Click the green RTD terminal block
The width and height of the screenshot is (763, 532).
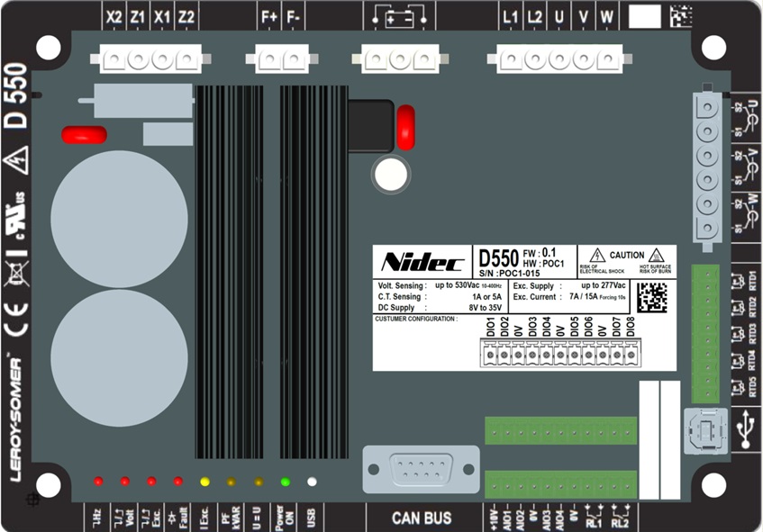point(705,334)
